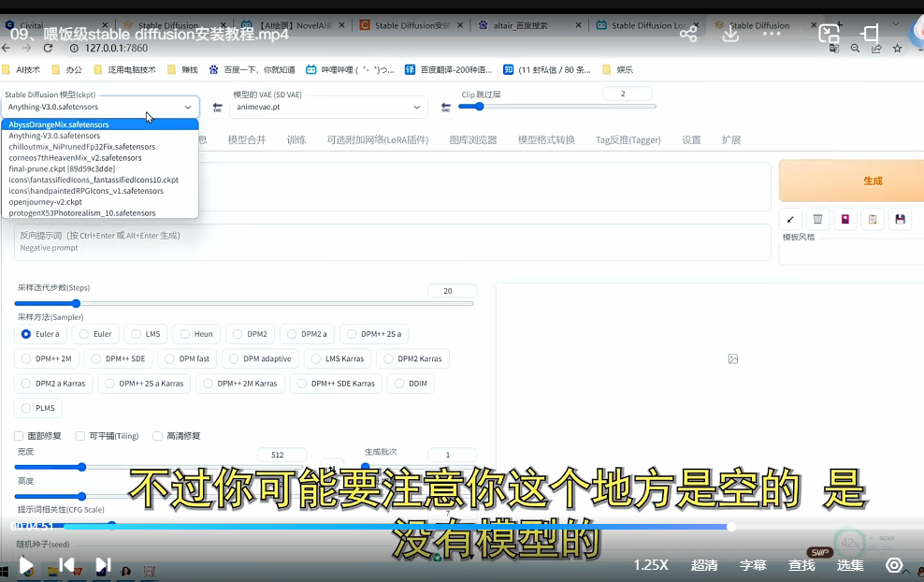Open the 设置 tab

(x=691, y=139)
